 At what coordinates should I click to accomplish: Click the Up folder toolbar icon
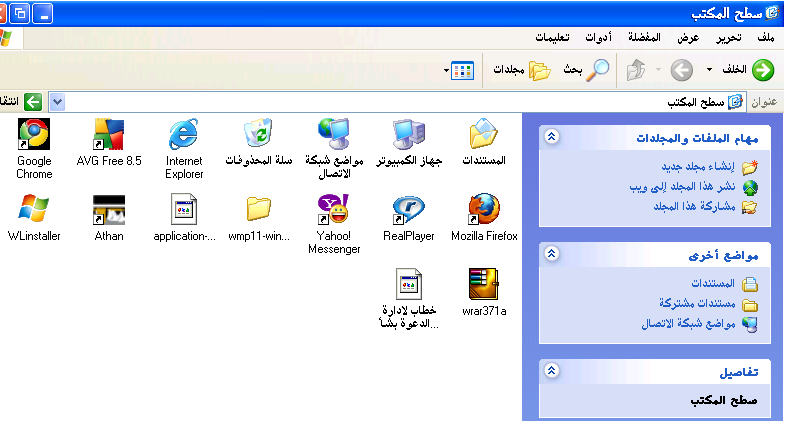point(636,70)
